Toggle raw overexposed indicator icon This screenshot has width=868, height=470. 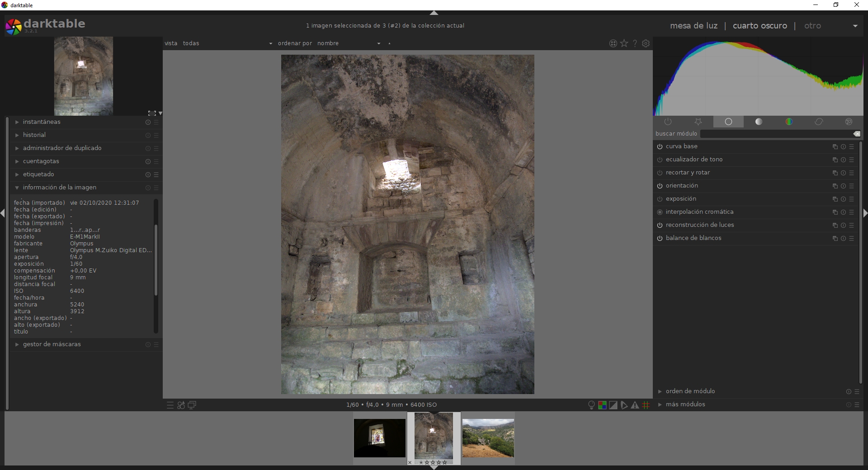[602, 405]
